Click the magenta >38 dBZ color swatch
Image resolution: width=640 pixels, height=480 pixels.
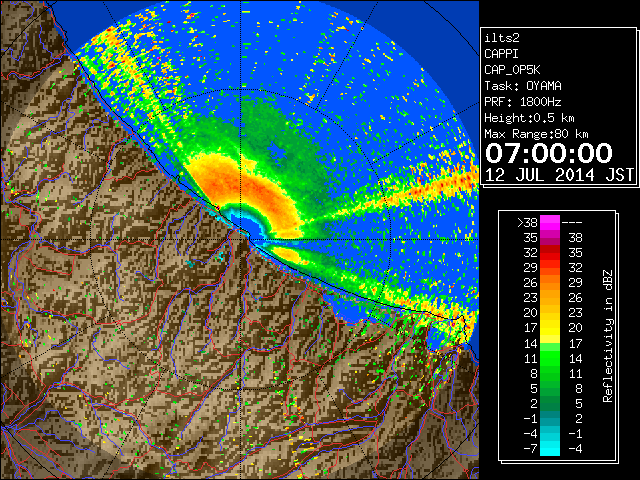point(550,222)
